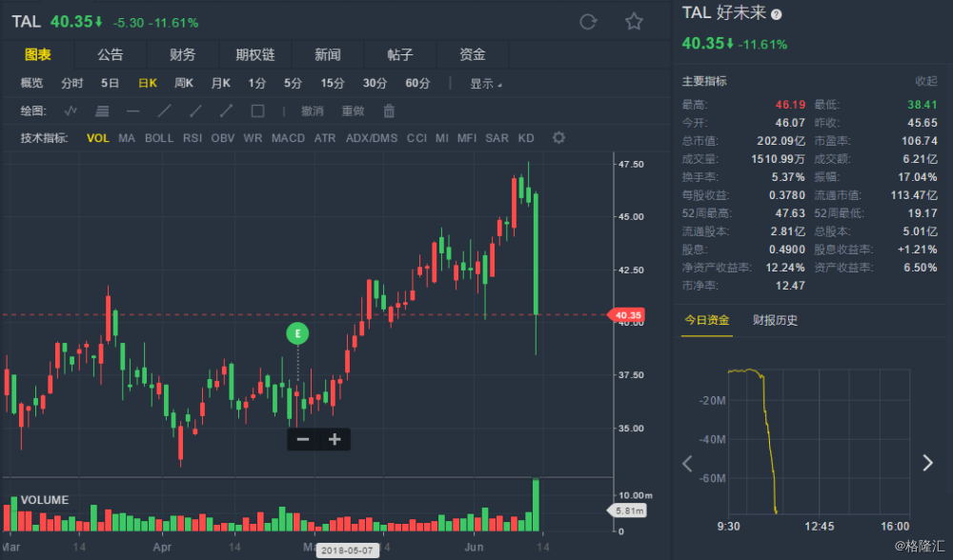Click the 40.35 price marker label
The image size is (953, 560).
point(626,315)
